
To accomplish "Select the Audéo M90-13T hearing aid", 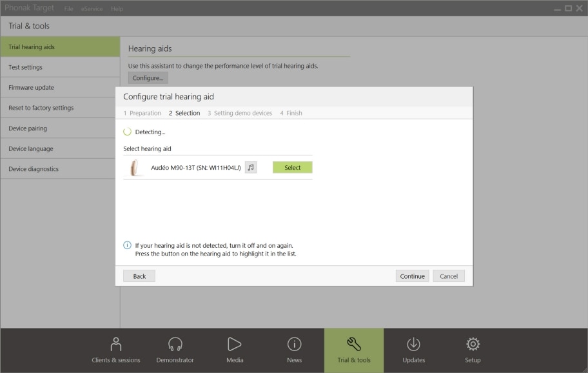I will tap(292, 167).
